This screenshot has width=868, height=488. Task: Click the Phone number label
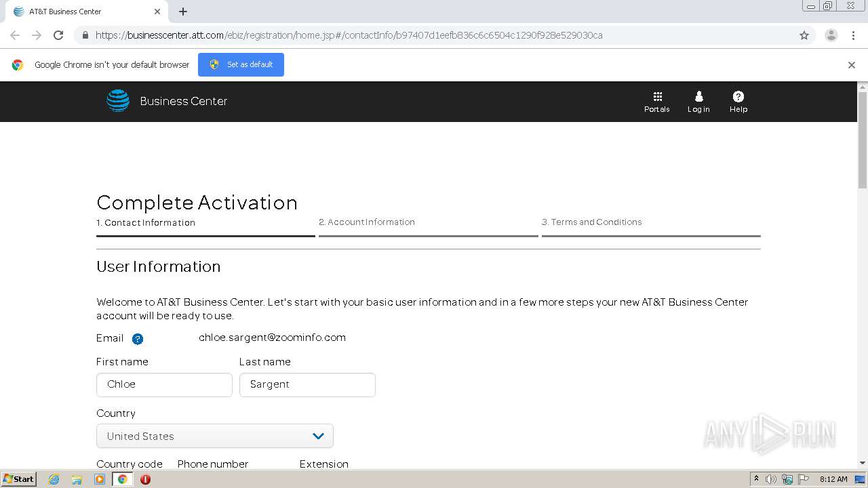[x=213, y=464]
